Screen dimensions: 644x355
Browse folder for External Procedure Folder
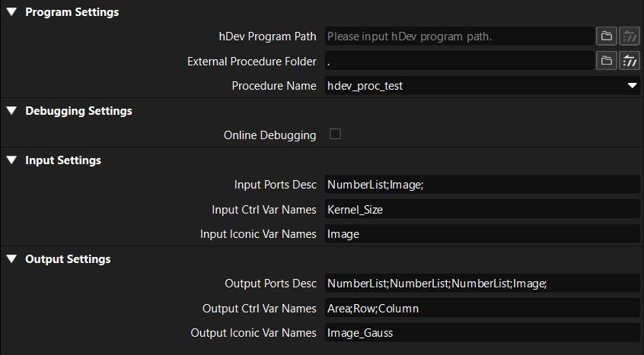pos(606,61)
